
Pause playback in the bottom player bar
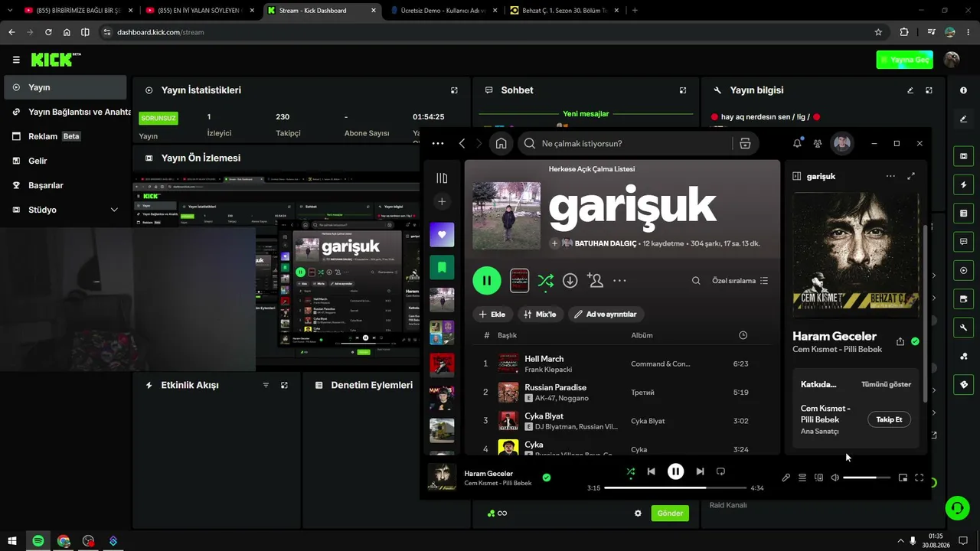click(675, 471)
